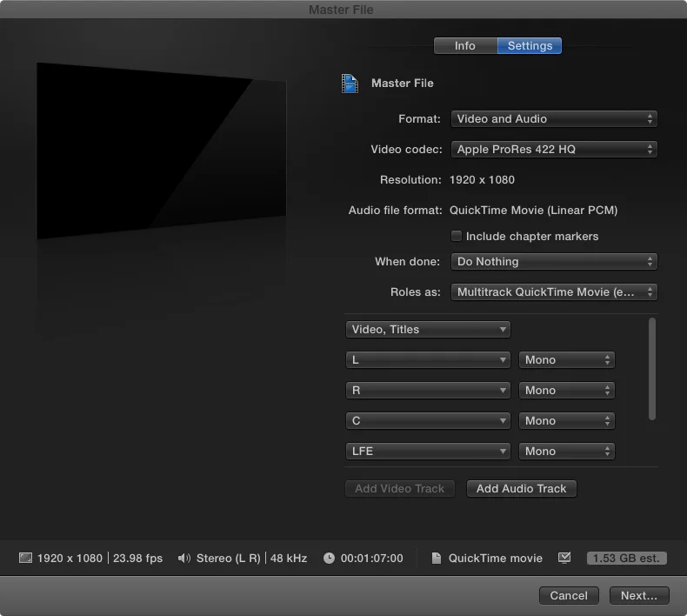
Task: Click the 1920 x 1080 resolution value
Action: coord(482,180)
